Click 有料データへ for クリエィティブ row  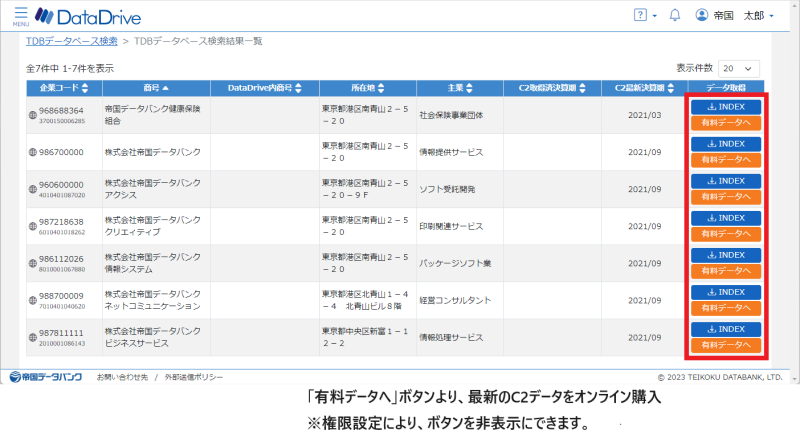(x=726, y=234)
